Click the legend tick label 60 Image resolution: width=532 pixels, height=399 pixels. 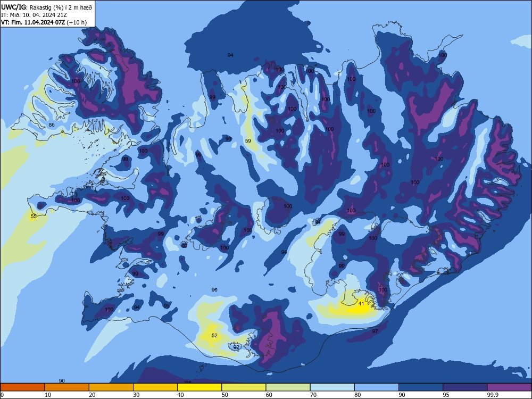(x=269, y=395)
